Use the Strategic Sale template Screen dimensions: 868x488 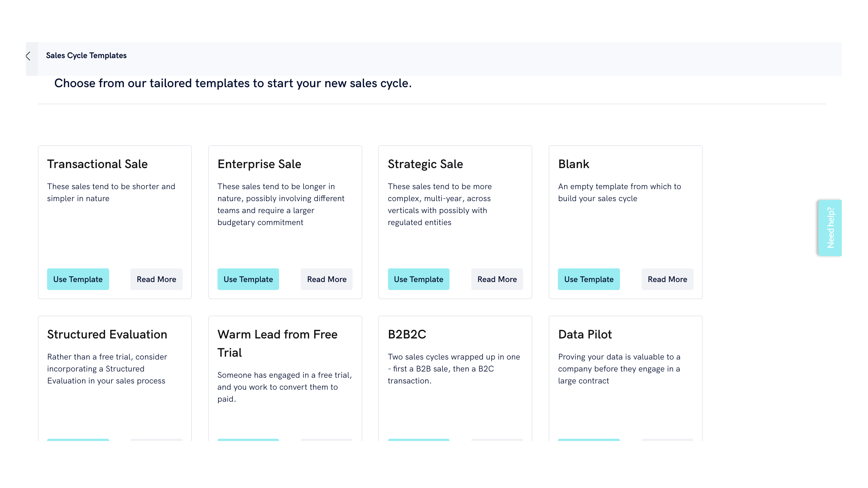(418, 279)
